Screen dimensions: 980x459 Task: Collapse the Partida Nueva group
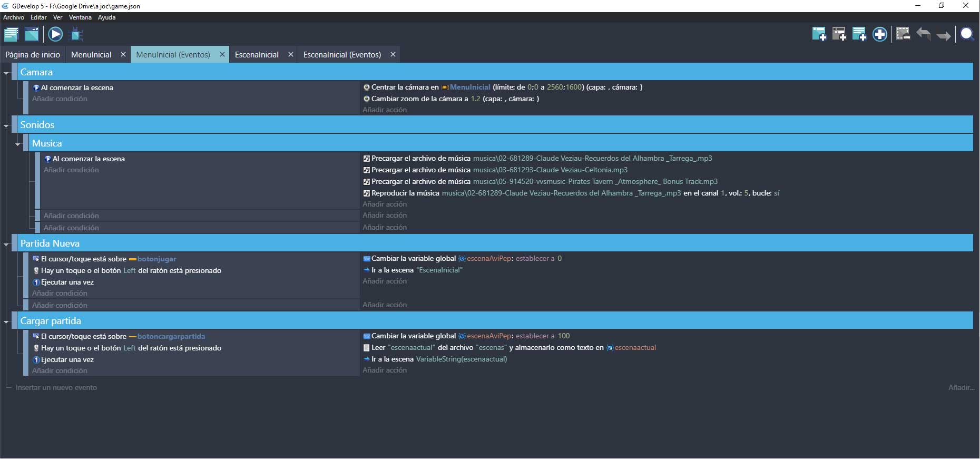pyautogui.click(x=6, y=244)
